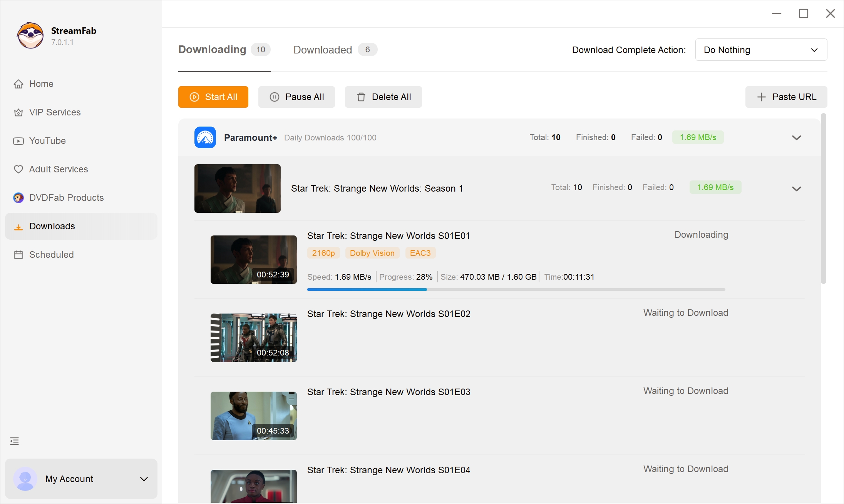Image resolution: width=844 pixels, height=504 pixels.
Task: Click the S01E02 episode thumbnail
Action: click(x=253, y=338)
